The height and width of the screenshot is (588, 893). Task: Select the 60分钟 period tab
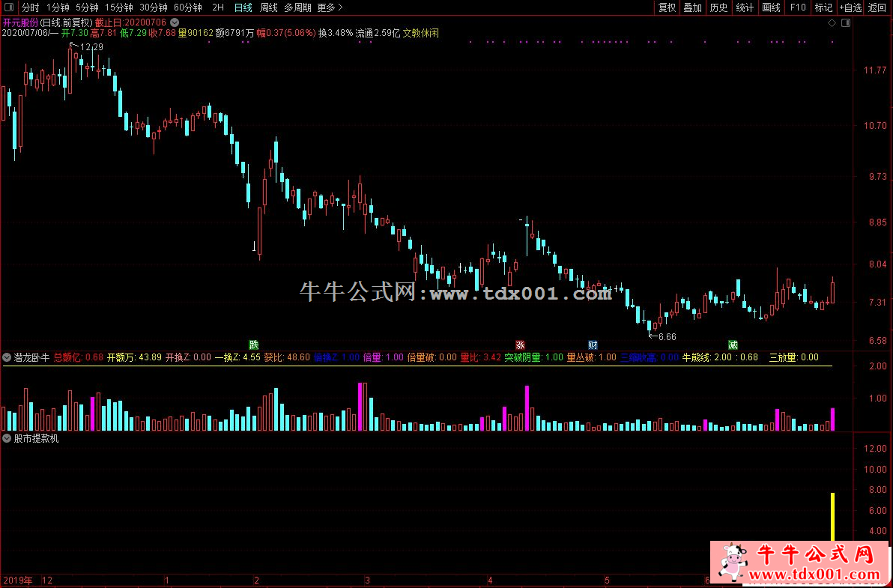coord(188,7)
